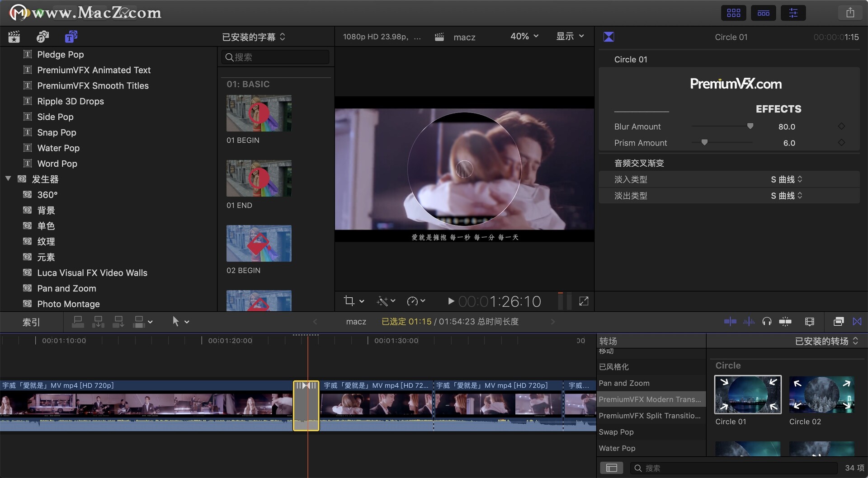Screen dimensions: 868x478
Task: Open installed transitions filter dropdown
Action: click(826, 341)
